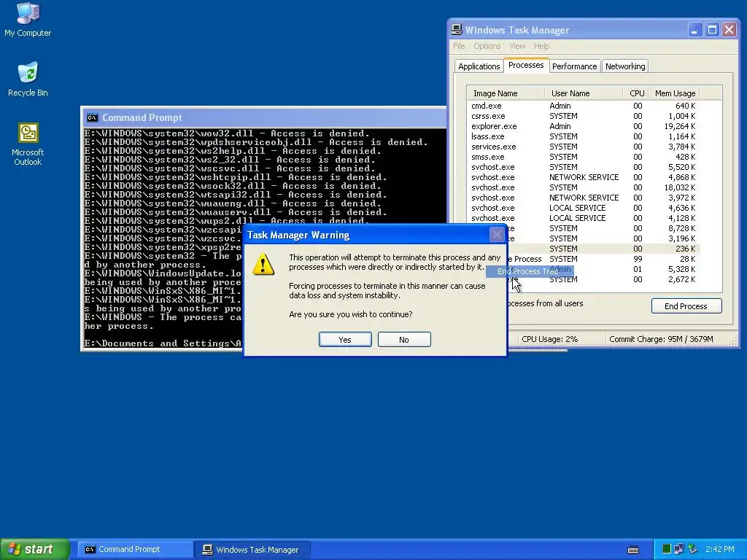Select the services.exe process row
Screen dimensions: 747x560
[x=583, y=147]
